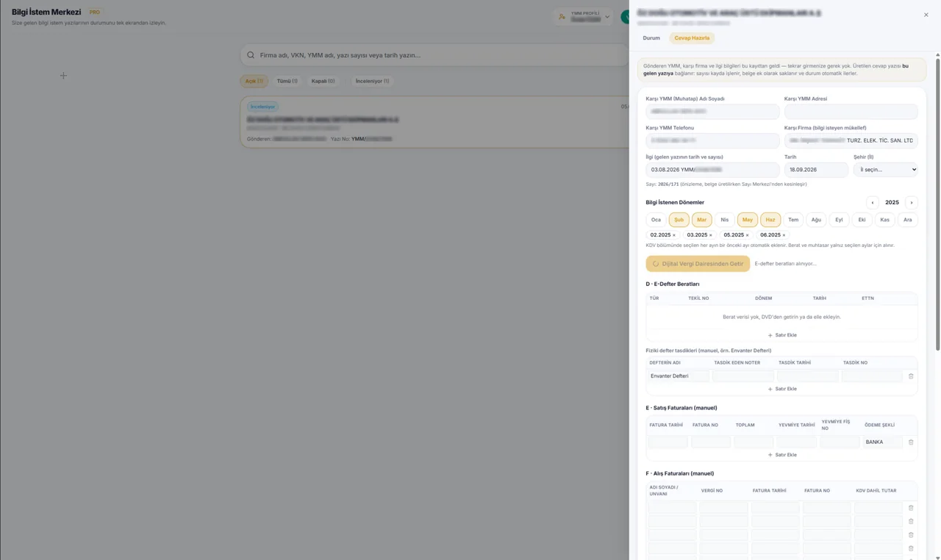Click the İlgi gelen yazının field
The image size is (941, 560).
tap(712, 170)
